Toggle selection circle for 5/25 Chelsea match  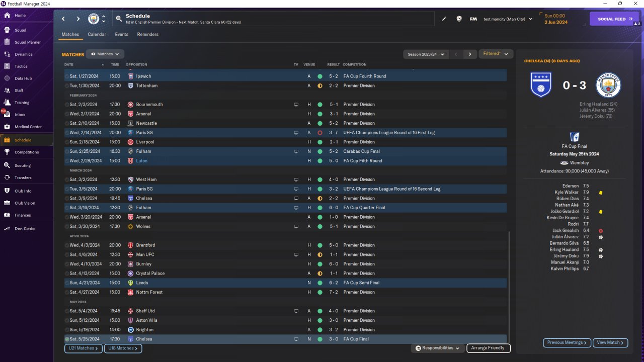click(x=67, y=339)
